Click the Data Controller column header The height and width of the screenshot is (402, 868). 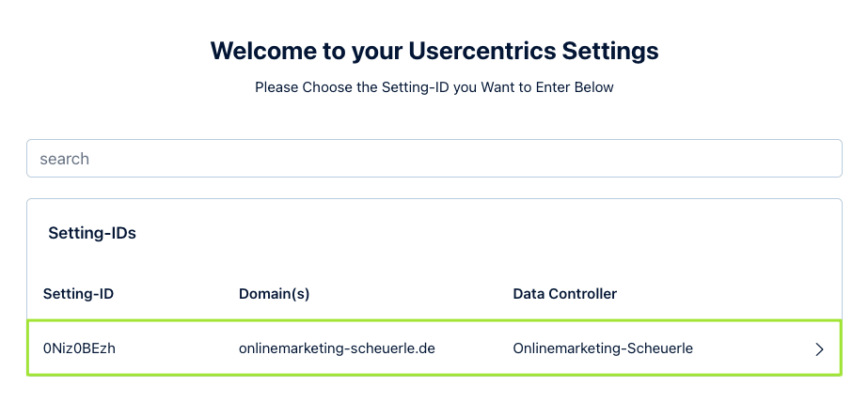(564, 294)
